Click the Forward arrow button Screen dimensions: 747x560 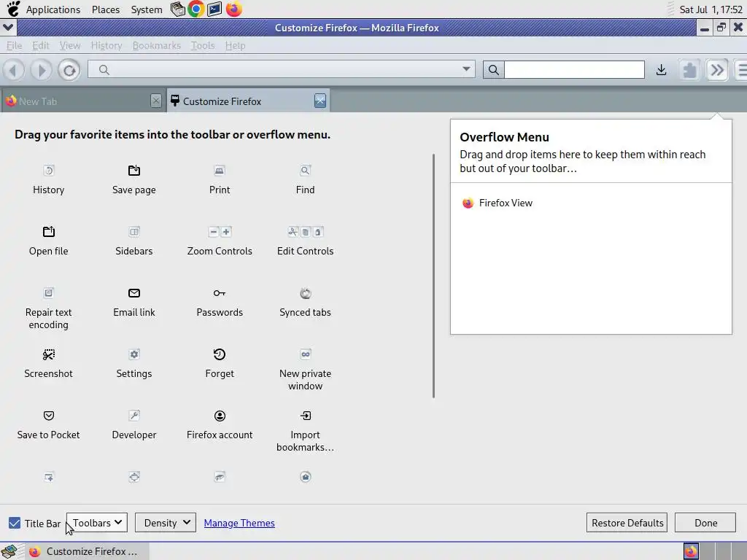click(42, 70)
